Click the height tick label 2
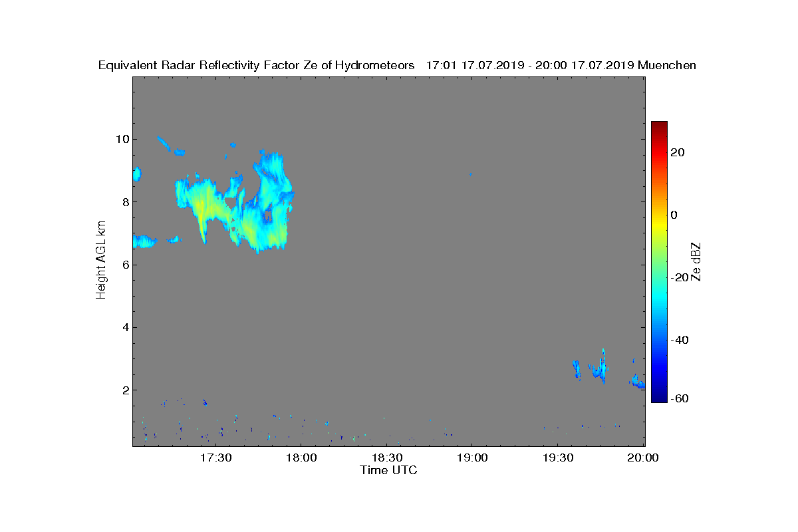This screenshot has width=798, height=532. point(125,390)
